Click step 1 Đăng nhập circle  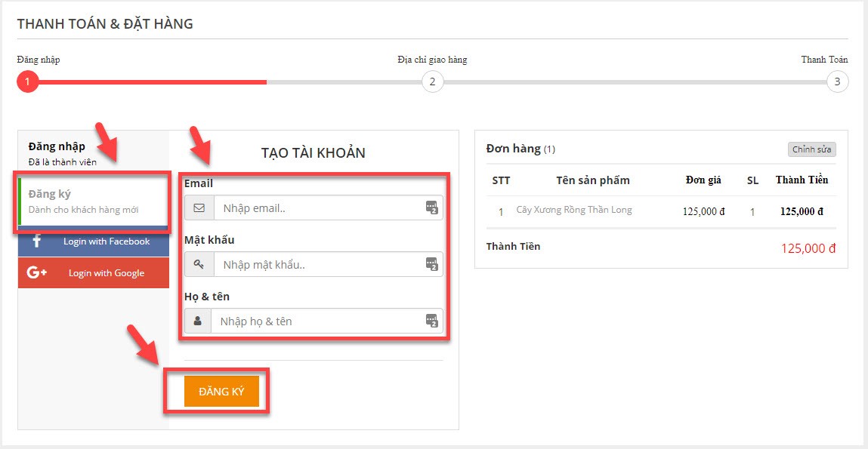[27, 82]
